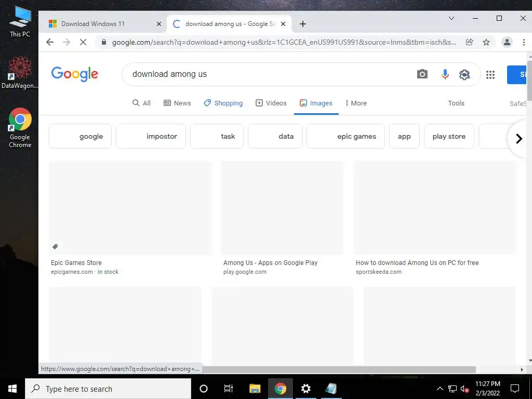This screenshot has width=532, height=399.
Task: Click the browser forward arrow
Action: click(66, 42)
